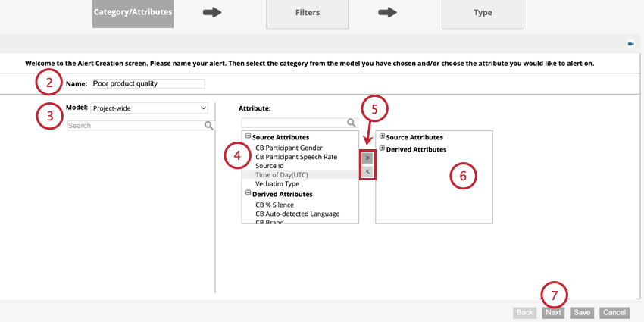Screen dimensions: 644x322
Task: Click the Next button
Action: (x=553, y=313)
